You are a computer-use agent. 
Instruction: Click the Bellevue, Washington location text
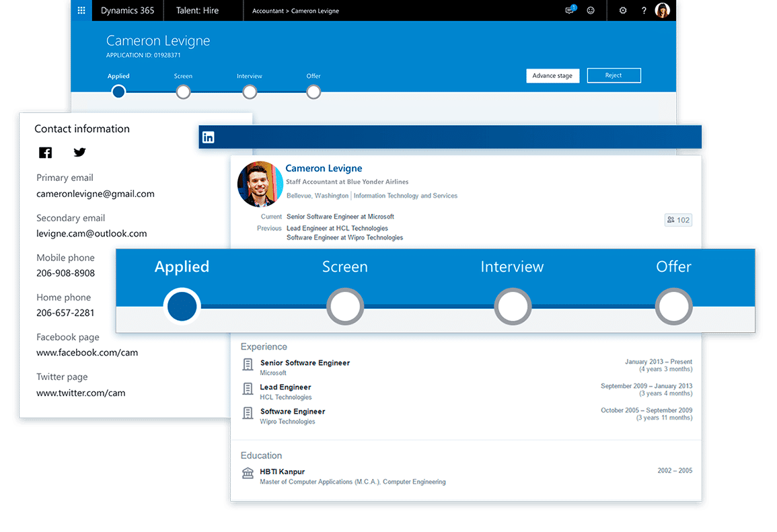pos(317,196)
